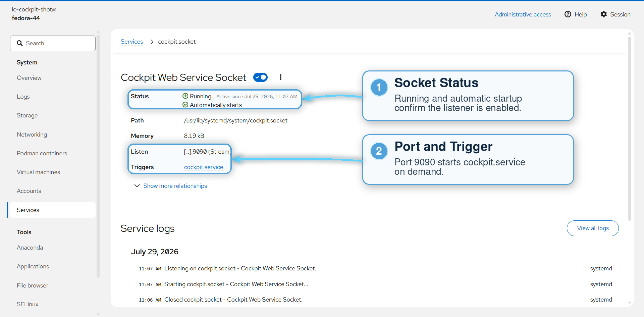Click the breadcrumb separator arrow after Services
Viewport: 644px width, 317px height.
coord(152,42)
